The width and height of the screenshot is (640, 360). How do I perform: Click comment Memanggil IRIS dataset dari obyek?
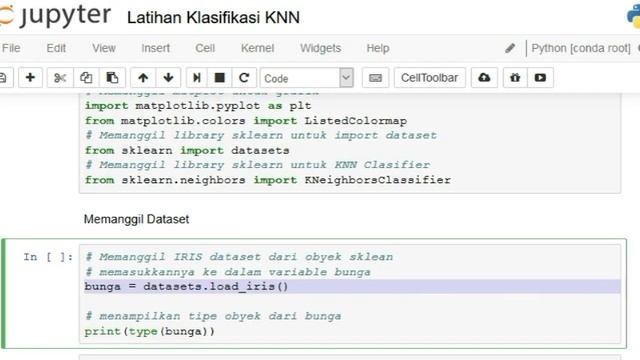point(239,257)
